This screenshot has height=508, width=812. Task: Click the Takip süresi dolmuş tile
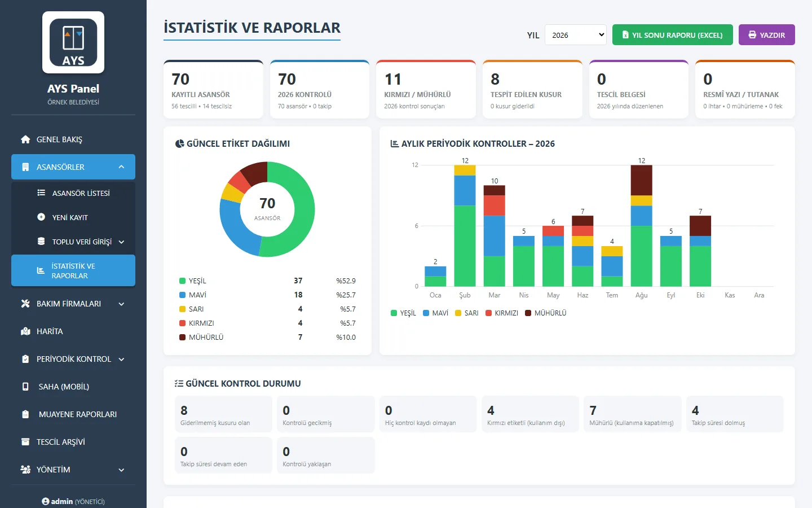[735, 414]
